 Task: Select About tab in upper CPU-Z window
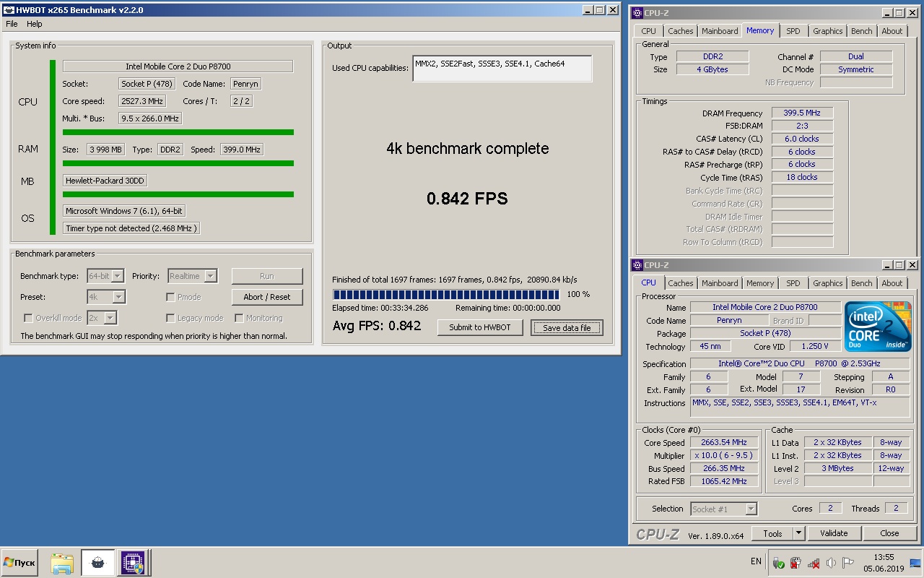coord(892,31)
